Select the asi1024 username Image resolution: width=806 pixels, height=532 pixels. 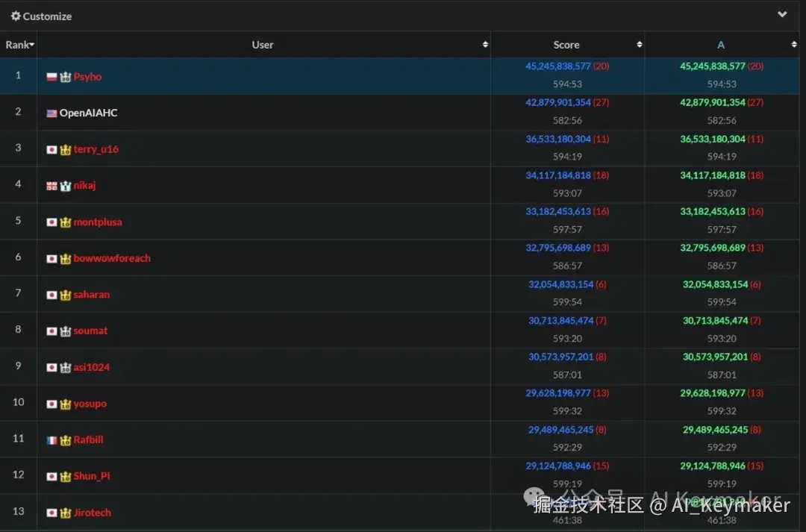click(91, 367)
